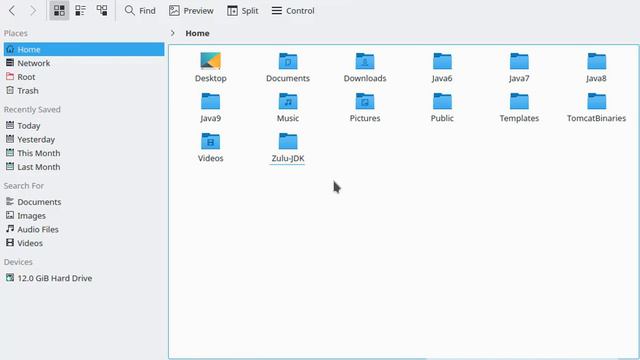Show files saved This Month
640x360 pixels.
pos(84,153)
